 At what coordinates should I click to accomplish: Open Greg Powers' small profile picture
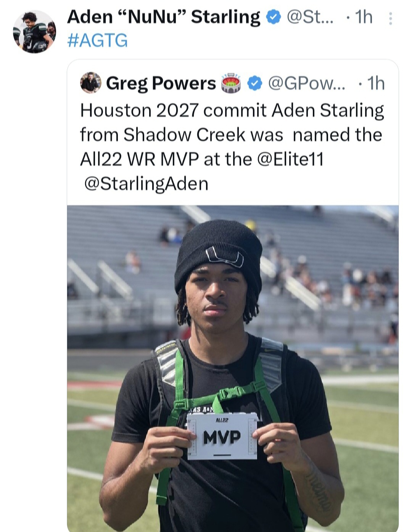click(x=91, y=83)
